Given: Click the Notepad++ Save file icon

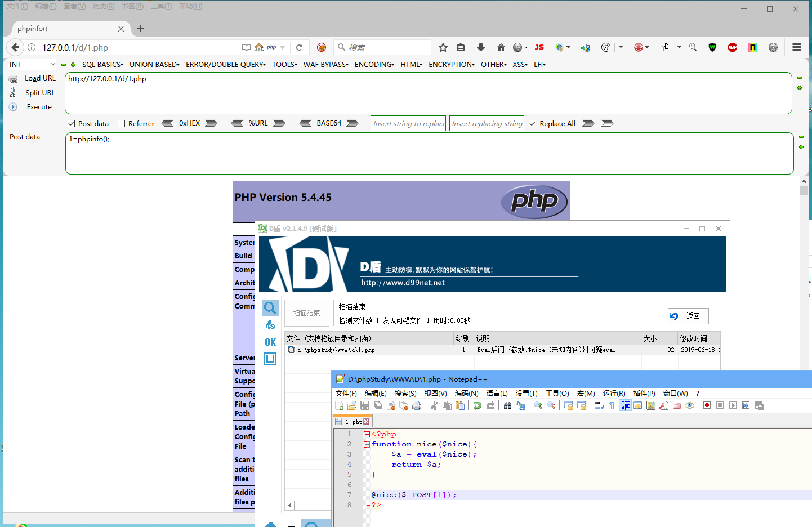Looking at the screenshot, I should [365, 405].
